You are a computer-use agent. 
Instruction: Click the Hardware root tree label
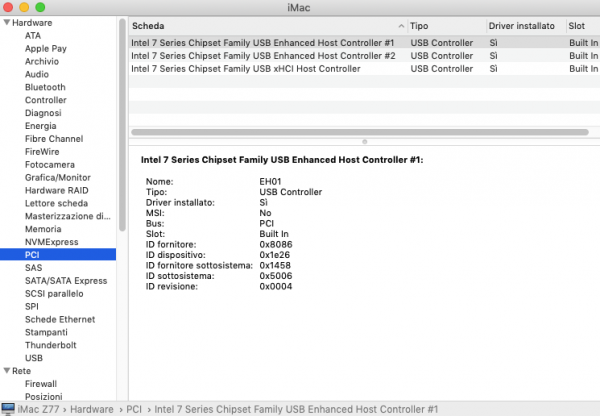[x=32, y=23]
